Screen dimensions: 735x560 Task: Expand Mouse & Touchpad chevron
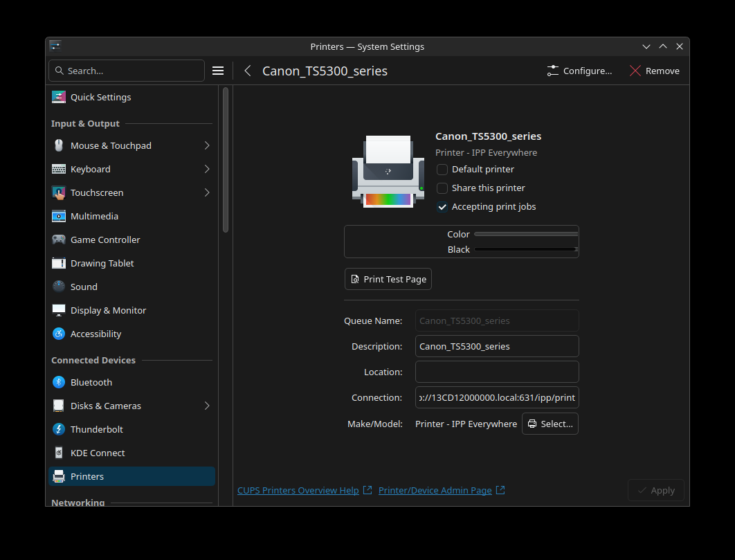pyautogui.click(x=207, y=145)
